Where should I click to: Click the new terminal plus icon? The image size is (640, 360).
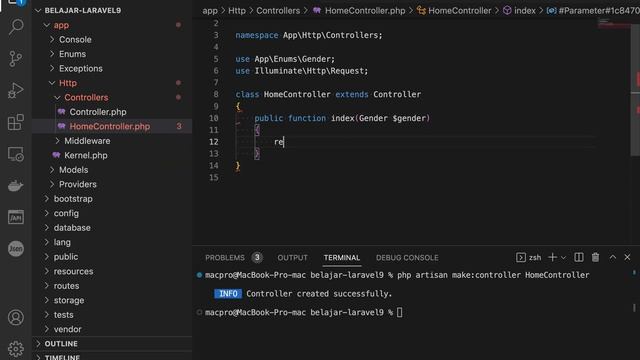click(552, 258)
